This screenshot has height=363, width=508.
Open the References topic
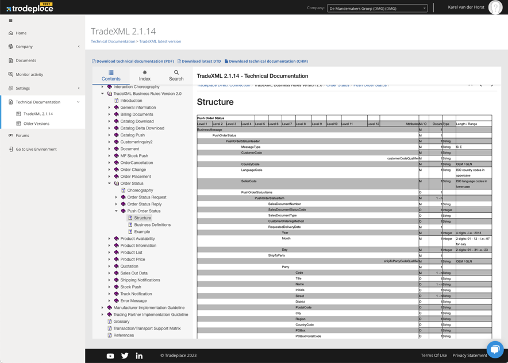pos(124,335)
